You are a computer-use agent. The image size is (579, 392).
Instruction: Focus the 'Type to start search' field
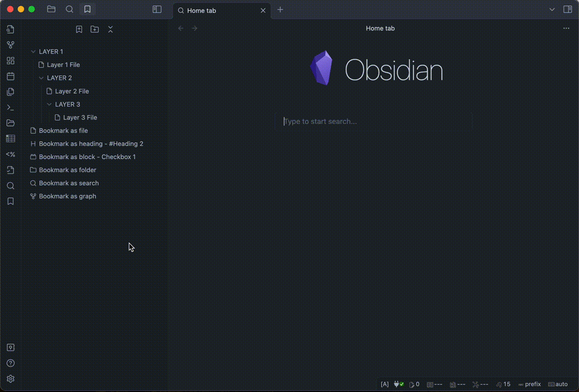(374, 121)
